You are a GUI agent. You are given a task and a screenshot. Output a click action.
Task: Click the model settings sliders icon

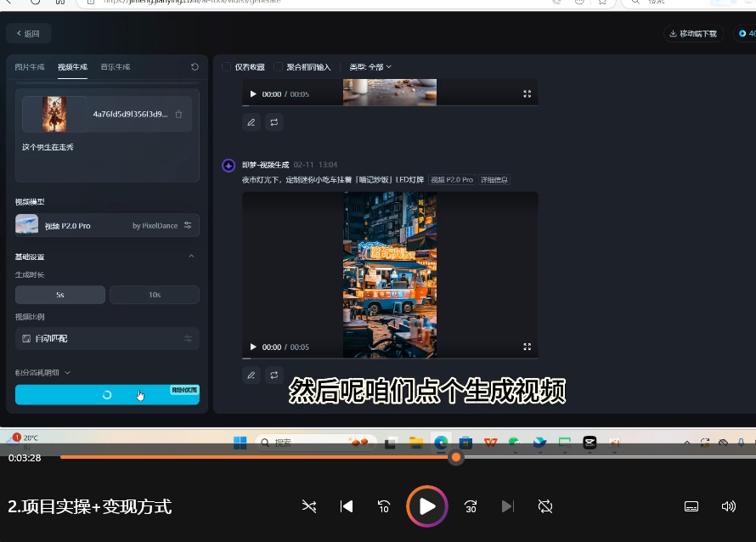[x=188, y=225]
